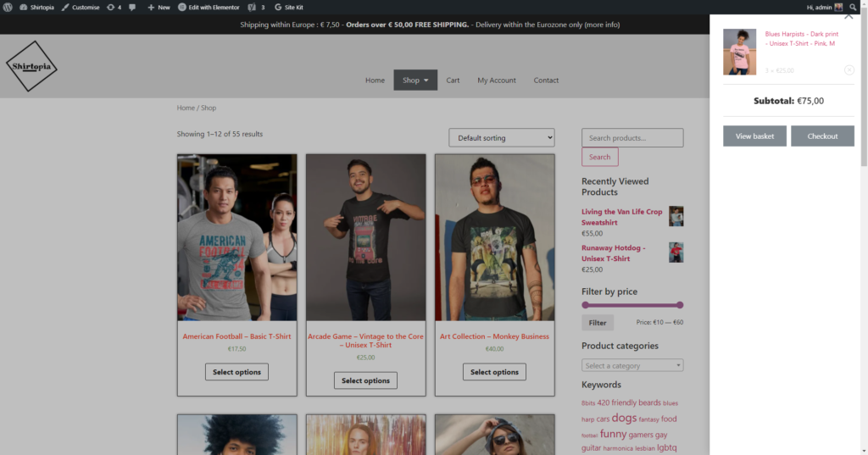Open the Select a category dropdown
The image size is (868, 455).
point(632,365)
